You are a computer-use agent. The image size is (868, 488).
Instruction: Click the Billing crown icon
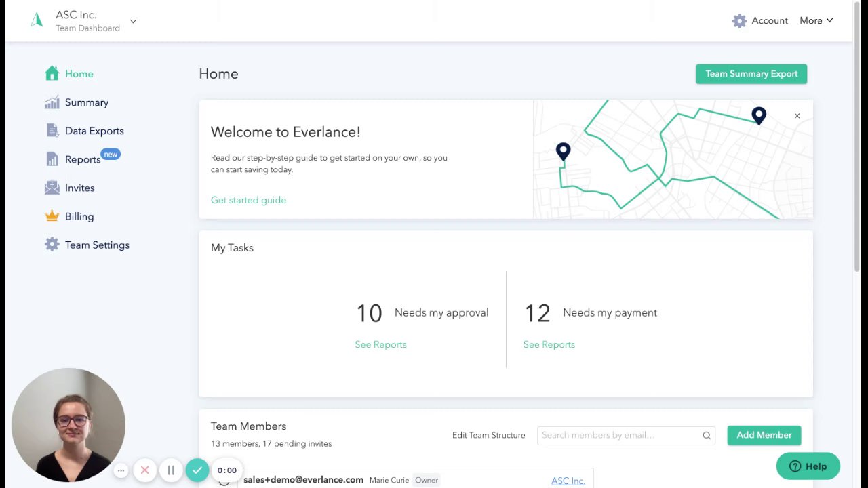pos(52,216)
